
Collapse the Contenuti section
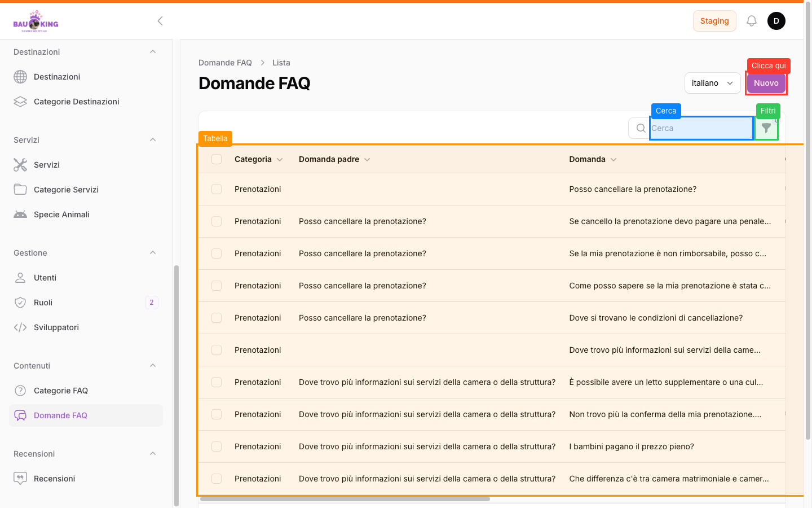pos(152,365)
